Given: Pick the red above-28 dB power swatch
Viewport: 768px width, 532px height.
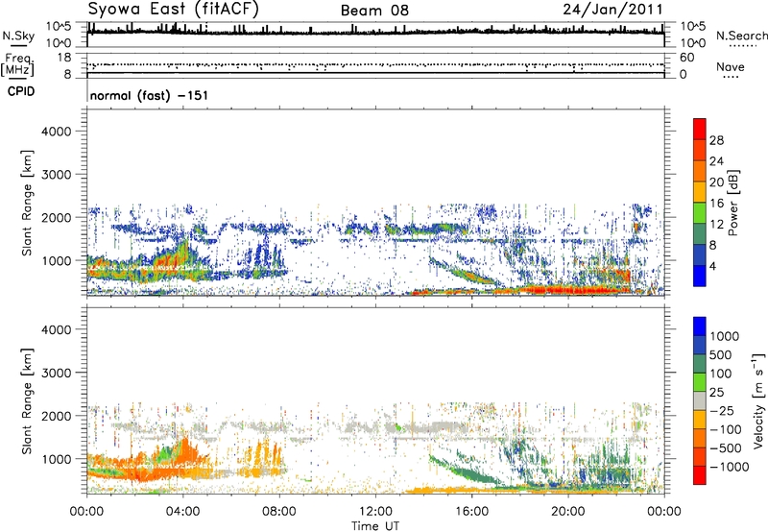Looking at the screenshot, I should (700, 129).
